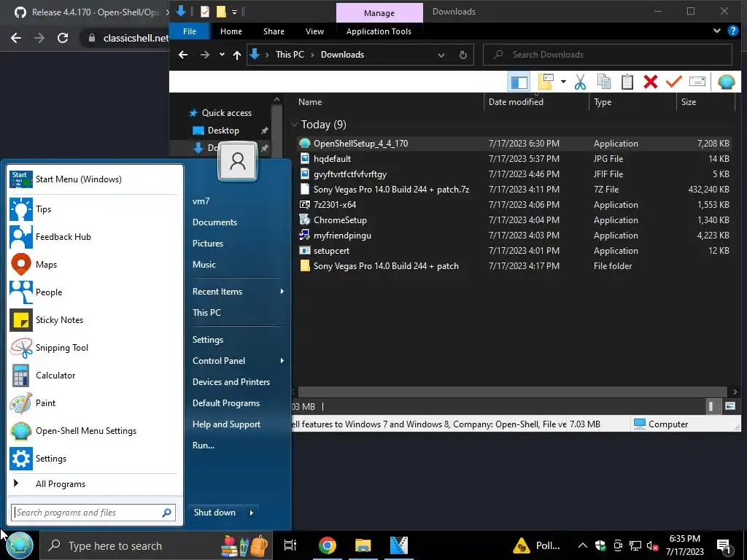Screen dimensions: 747x560
Task: Open Settings in the programs list
Action: tap(94, 459)
